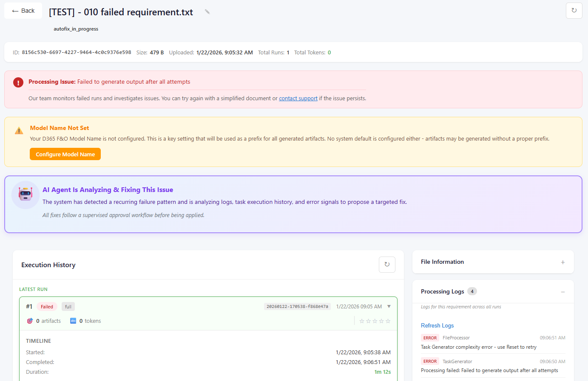This screenshot has height=381, width=588.
Task: Rate run with the first star
Action: [362, 321]
